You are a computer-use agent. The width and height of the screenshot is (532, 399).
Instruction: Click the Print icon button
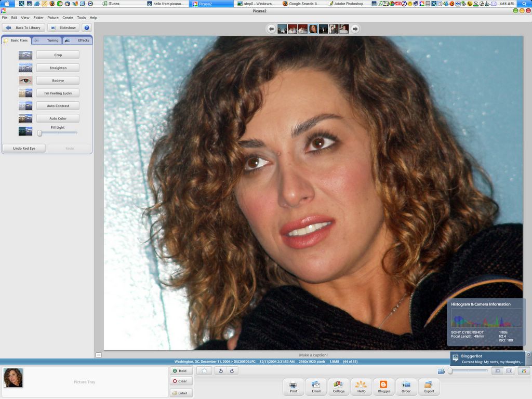point(294,387)
